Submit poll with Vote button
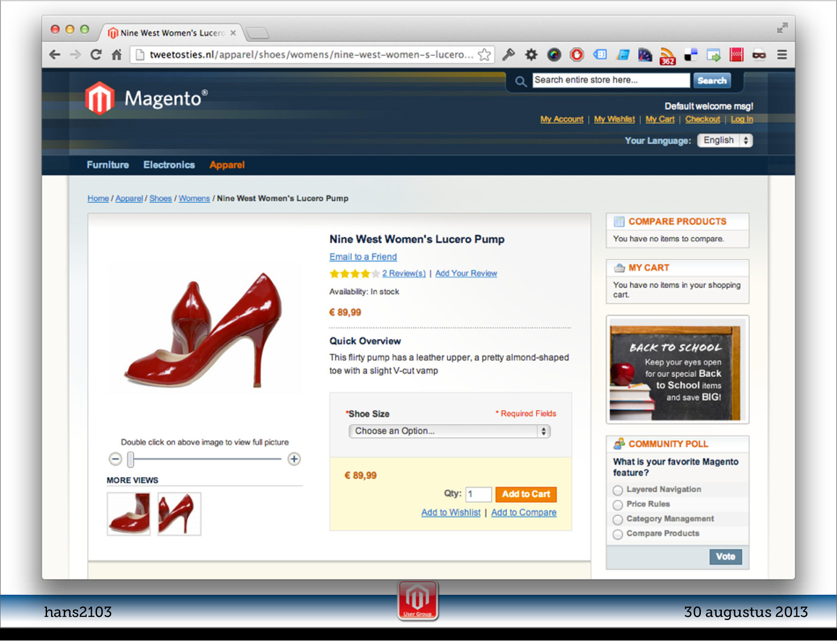837x644 pixels. pyautogui.click(x=726, y=557)
